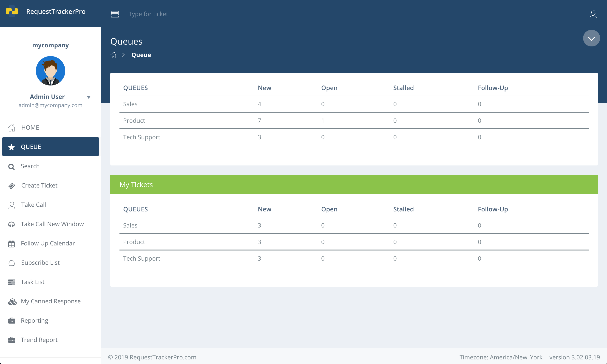607x364 pixels.
Task: Click the Queue breadcrumb label
Action: [141, 55]
